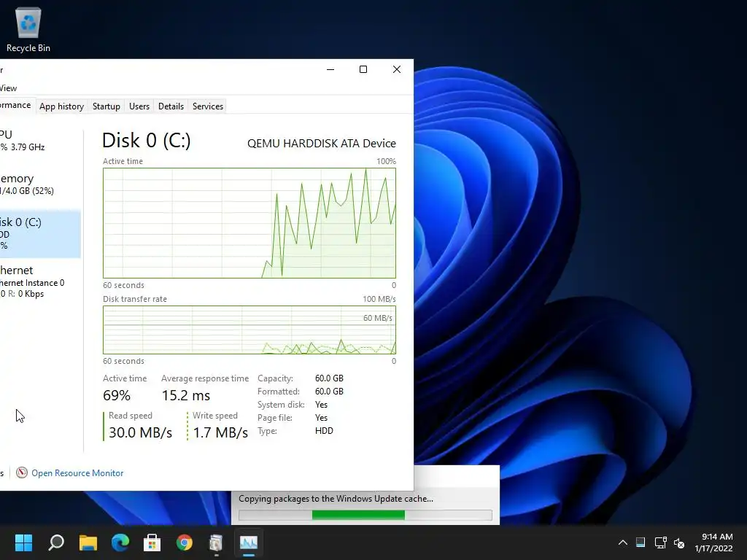
Task: Open Microsoft Edge from taskbar
Action: click(120, 542)
